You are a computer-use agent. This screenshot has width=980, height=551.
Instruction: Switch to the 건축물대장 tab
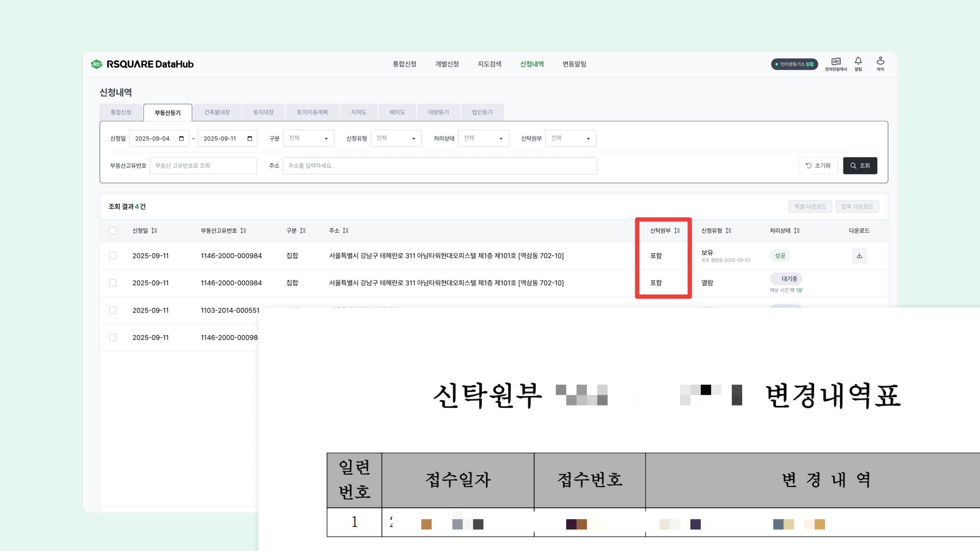pyautogui.click(x=217, y=112)
